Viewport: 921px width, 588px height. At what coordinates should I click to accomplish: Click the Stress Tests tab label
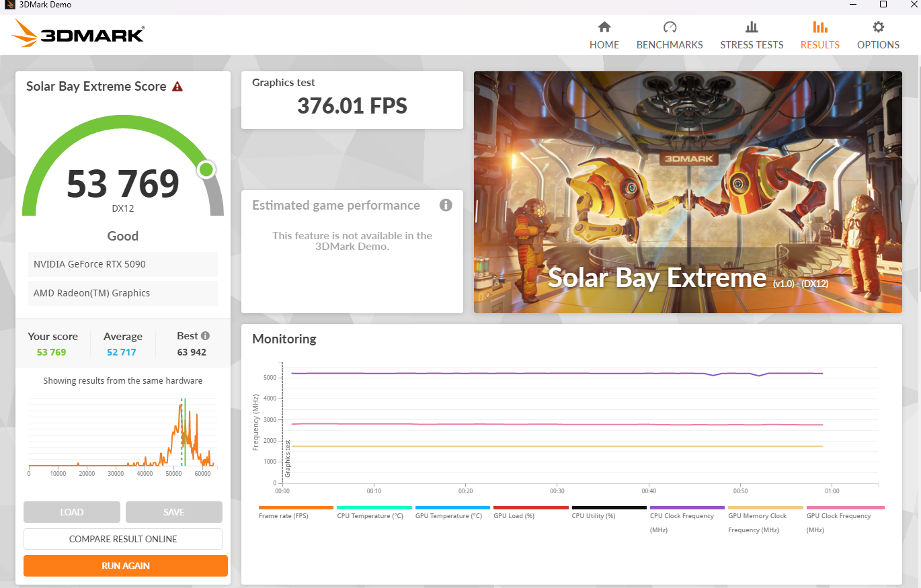tap(752, 45)
